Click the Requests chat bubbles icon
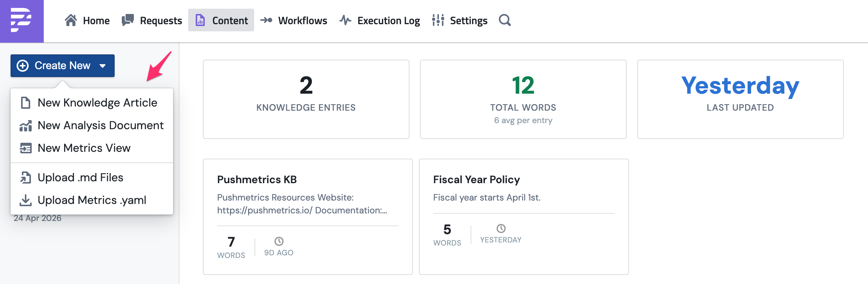 128,20
